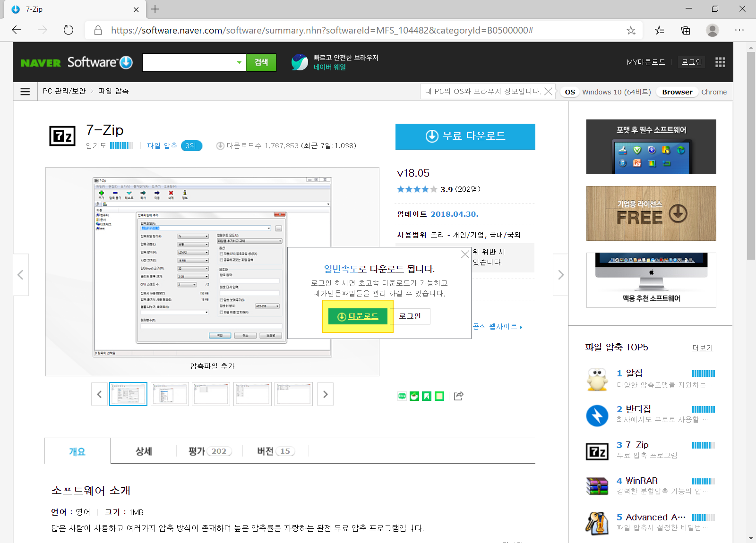Click the 7-Zip logo in the page header
Screen dimensions: 756x543
62,136
